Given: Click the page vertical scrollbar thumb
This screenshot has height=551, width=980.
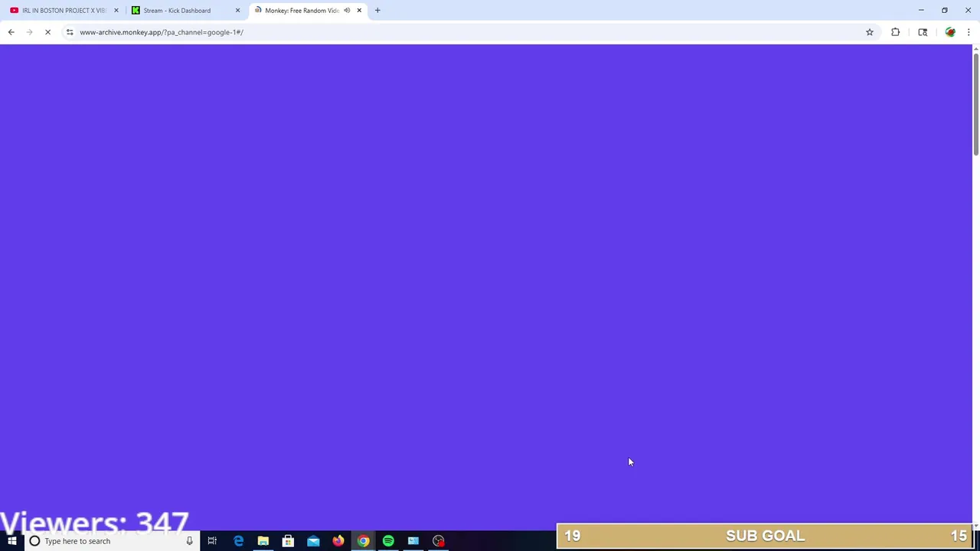Looking at the screenshot, I should tap(975, 103).
